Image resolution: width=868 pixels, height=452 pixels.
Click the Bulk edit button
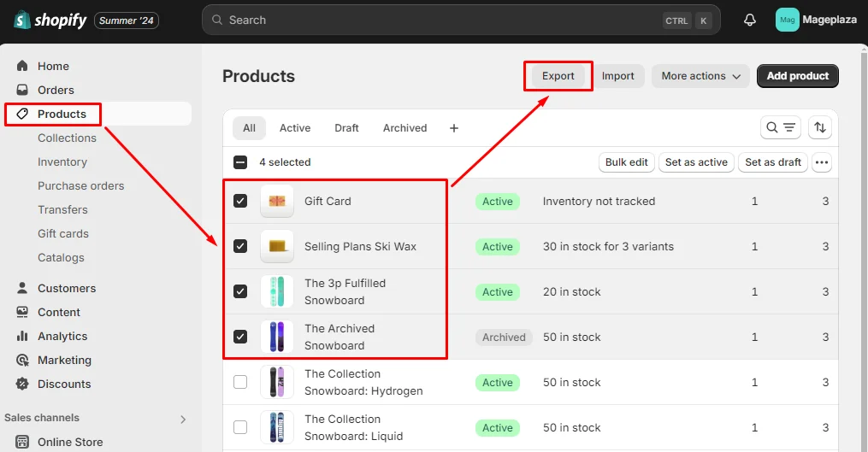click(x=627, y=162)
